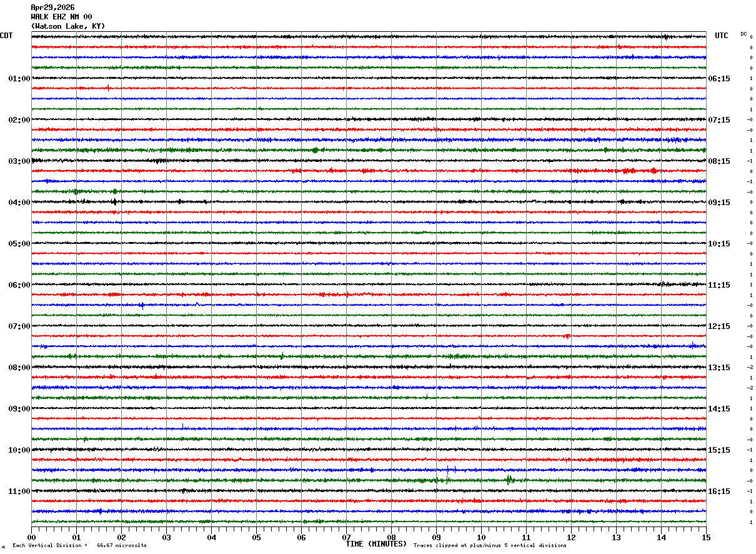Click the CDT time label '10:00'
This screenshot has width=756, height=554.
[19, 450]
